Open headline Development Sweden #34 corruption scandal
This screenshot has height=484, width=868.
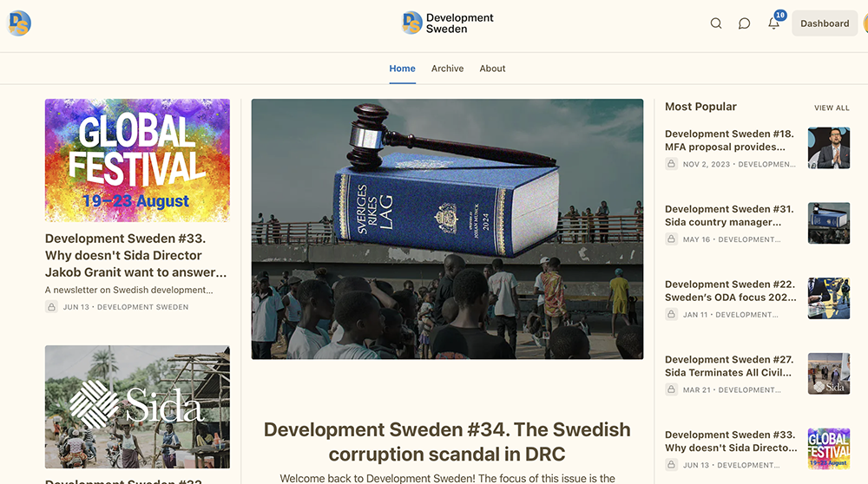(x=447, y=441)
